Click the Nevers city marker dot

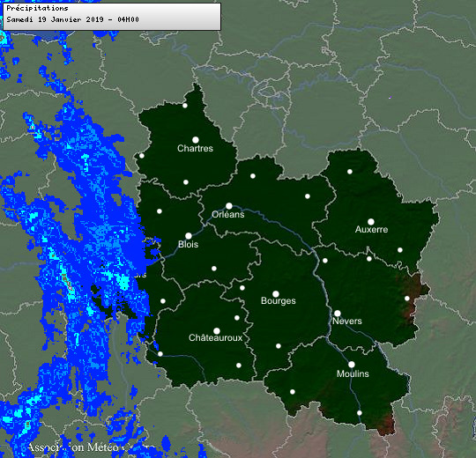[x=338, y=313]
